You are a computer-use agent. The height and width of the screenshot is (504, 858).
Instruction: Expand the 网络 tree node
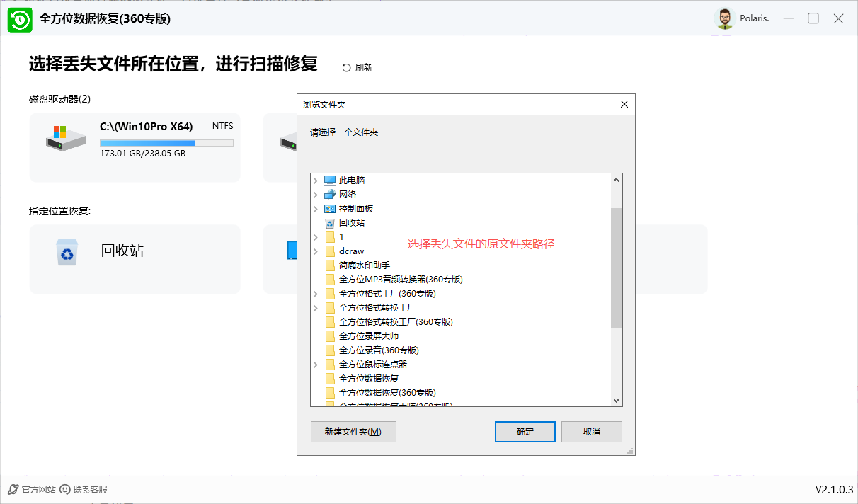click(x=316, y=195)
